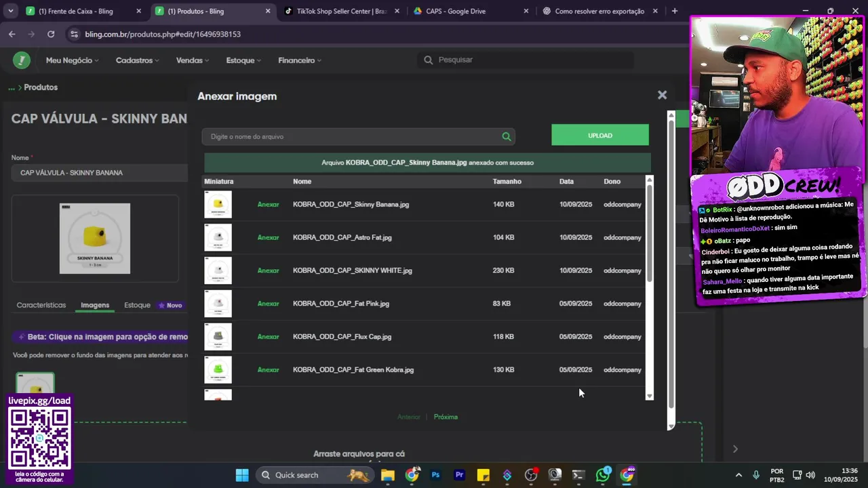868x488 pixels.
Task: Attach KOBRA_ODD_CAP_Astro Fat.jpg via Anexar
Action: point(268,238)
